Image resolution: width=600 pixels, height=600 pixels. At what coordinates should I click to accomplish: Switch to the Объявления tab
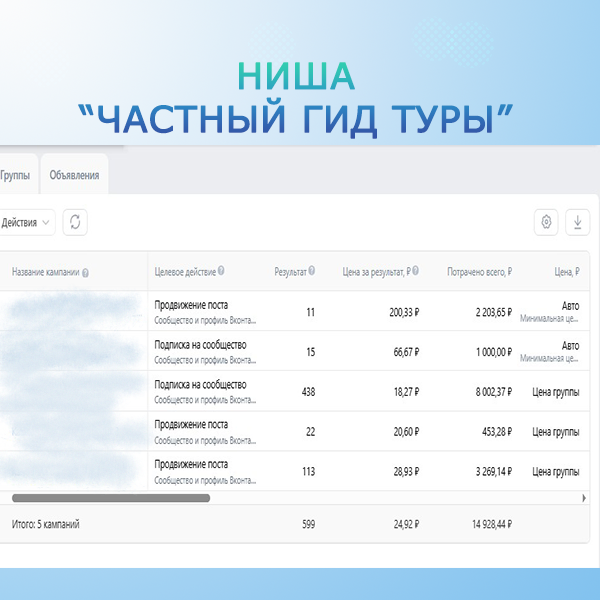[x=74, y=175]
